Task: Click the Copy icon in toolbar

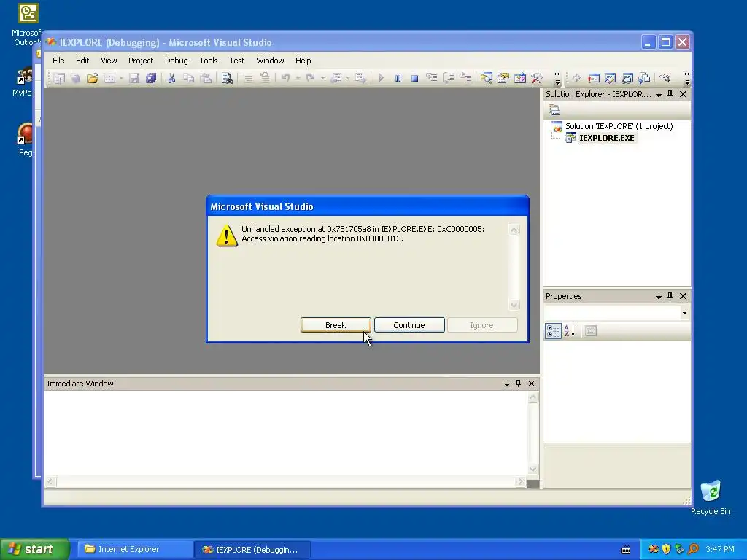Action: pyautogui.click(x=189, y=78)
